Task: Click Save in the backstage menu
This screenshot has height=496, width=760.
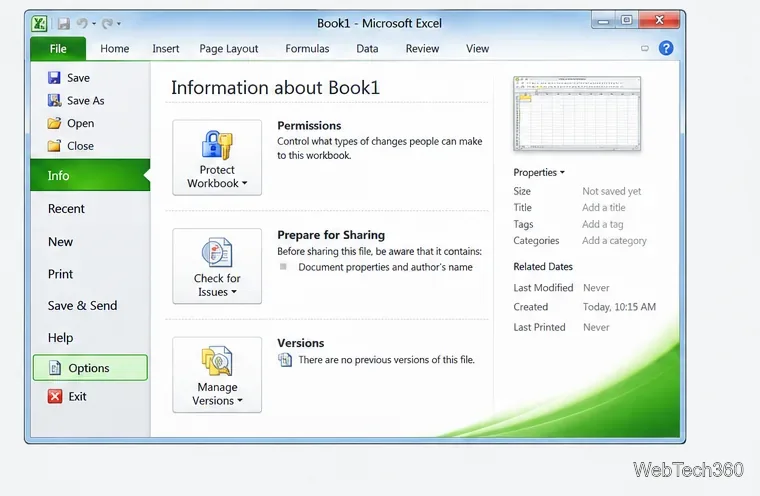Action: (x=69, y=78)
